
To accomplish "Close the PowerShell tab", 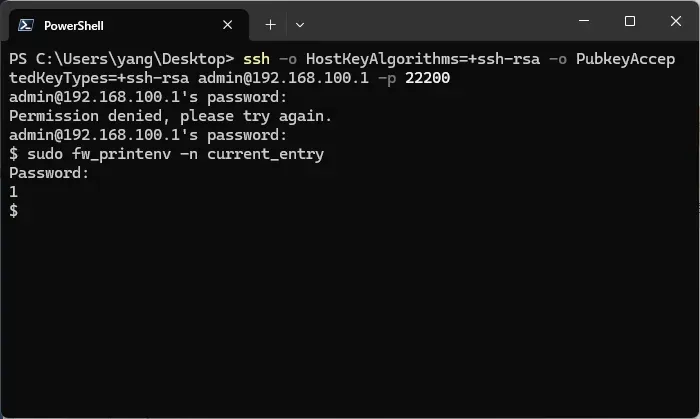I will (229, 25).
